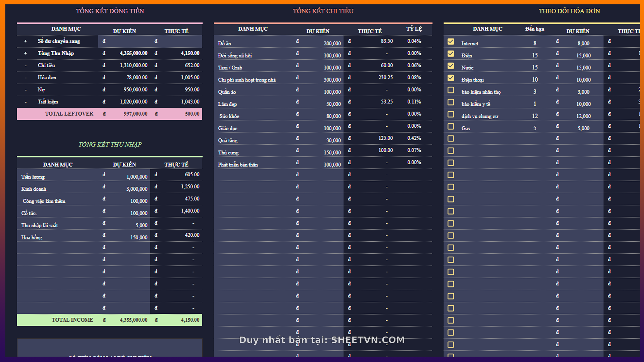Select the Đồ ăn category cell
Viewport: 644px width, 362px height.
(x=224, y=43)
